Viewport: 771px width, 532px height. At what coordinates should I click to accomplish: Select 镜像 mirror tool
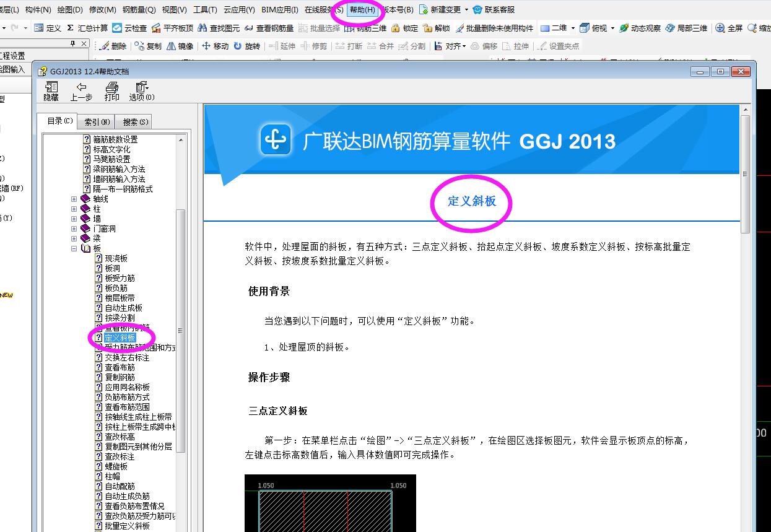pos(180,46)
